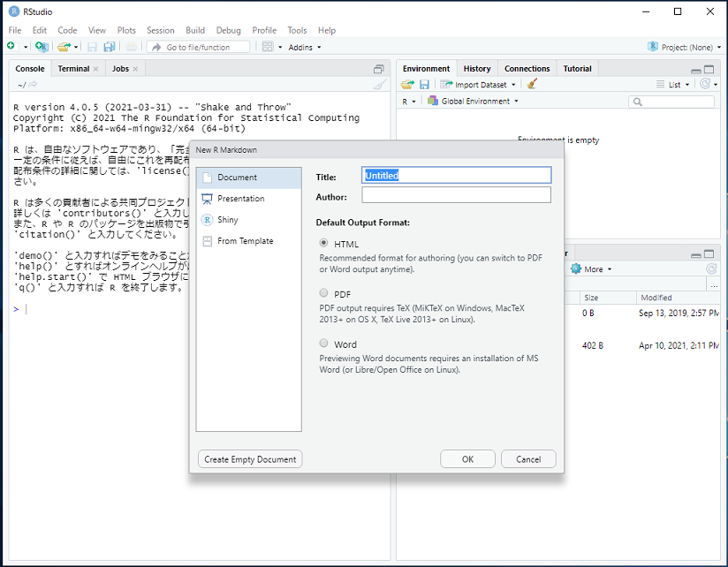Switch to the Jobs tab
Viewport: 728px width, 567px height.
[120, 69]
